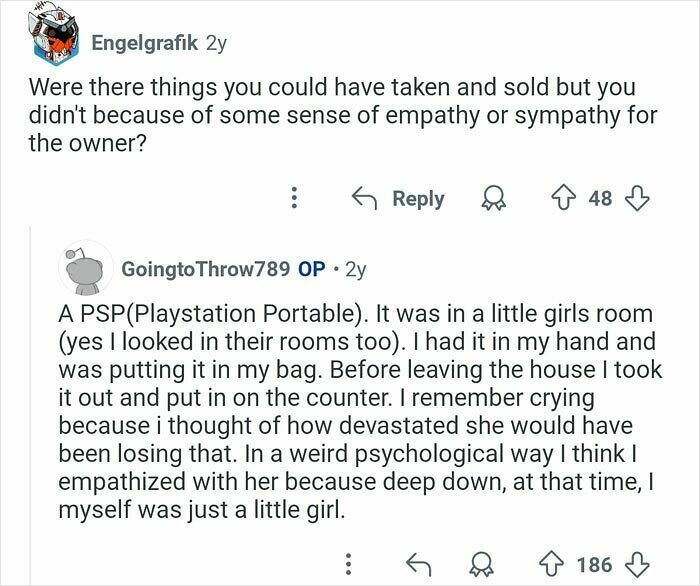
Task: Open more options for GoingtoThrow789's reply
Action: pyautogui.click(x=349, y=565)
